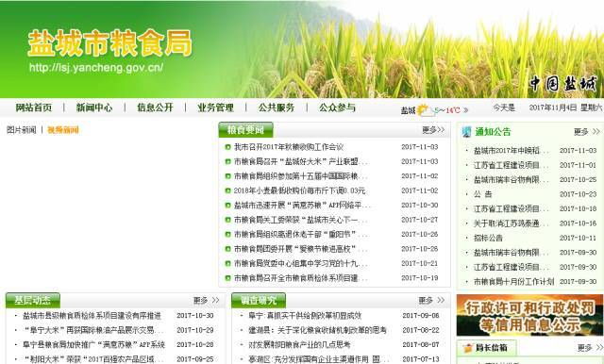Open the 公共服务 menu item
This screenshot has width=604, height=364.
tap(277, 108)
